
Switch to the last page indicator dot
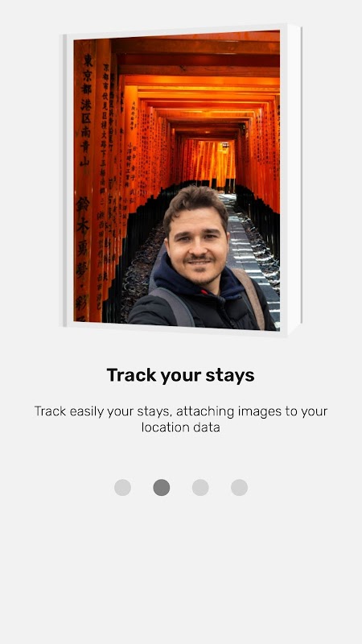pos(239,488)
